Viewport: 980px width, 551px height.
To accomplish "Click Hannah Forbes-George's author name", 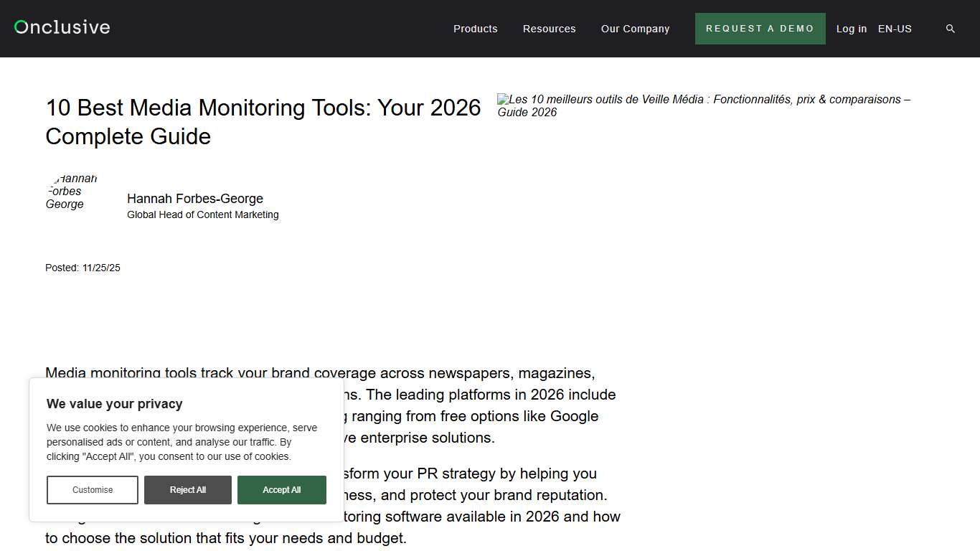I will point(195,198).
